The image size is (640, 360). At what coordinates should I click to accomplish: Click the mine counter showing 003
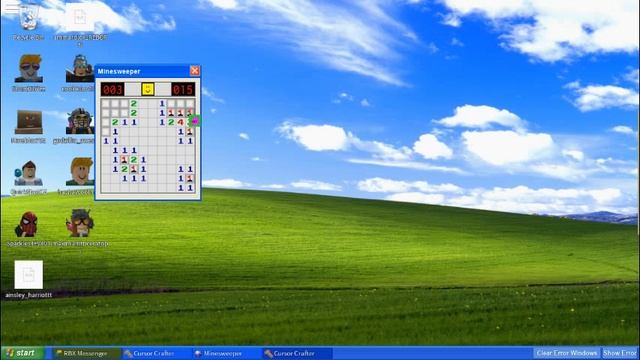112,89
